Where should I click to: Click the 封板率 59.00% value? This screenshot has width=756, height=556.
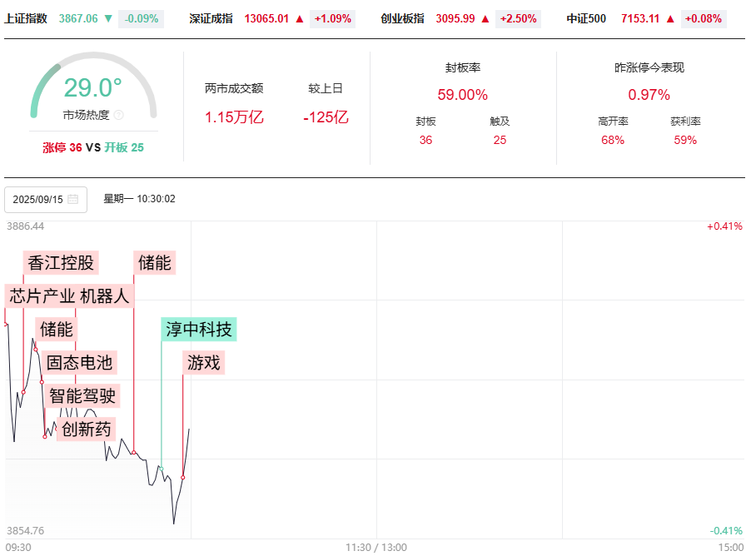point(462,95)
